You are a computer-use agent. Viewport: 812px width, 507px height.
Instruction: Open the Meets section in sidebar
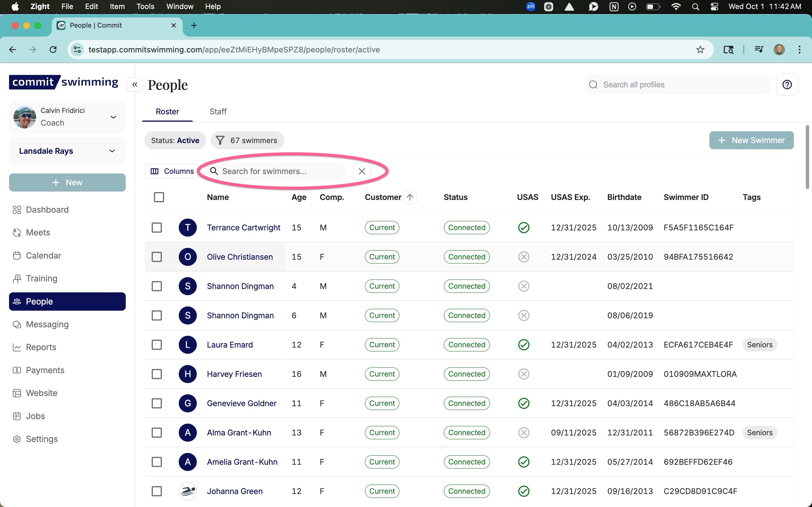[38, 232]
